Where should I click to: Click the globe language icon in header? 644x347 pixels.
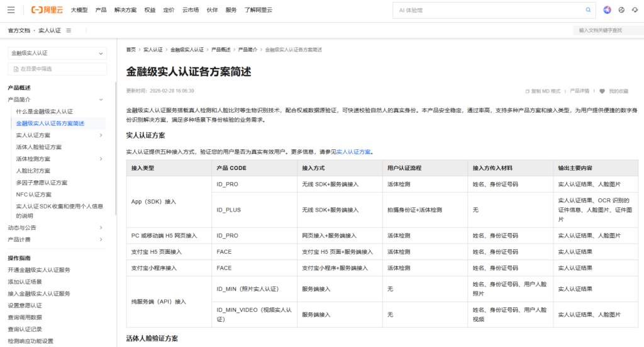[621, 10]
